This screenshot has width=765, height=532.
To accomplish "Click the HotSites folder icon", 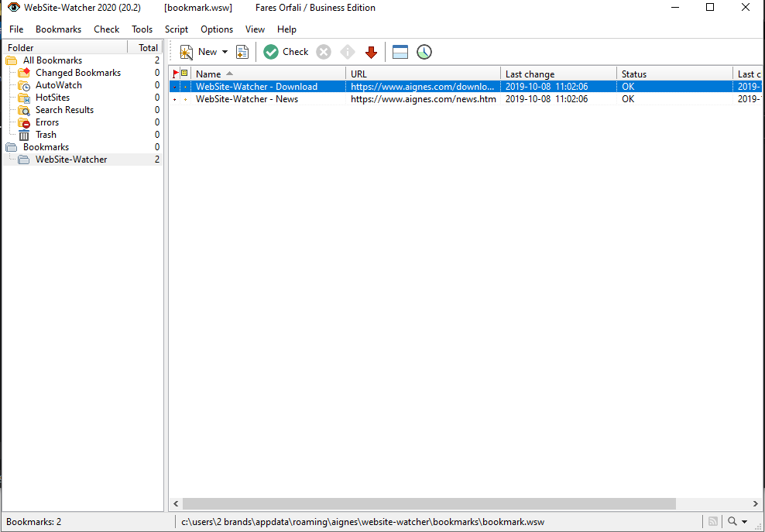I will [x=24, y=98].
